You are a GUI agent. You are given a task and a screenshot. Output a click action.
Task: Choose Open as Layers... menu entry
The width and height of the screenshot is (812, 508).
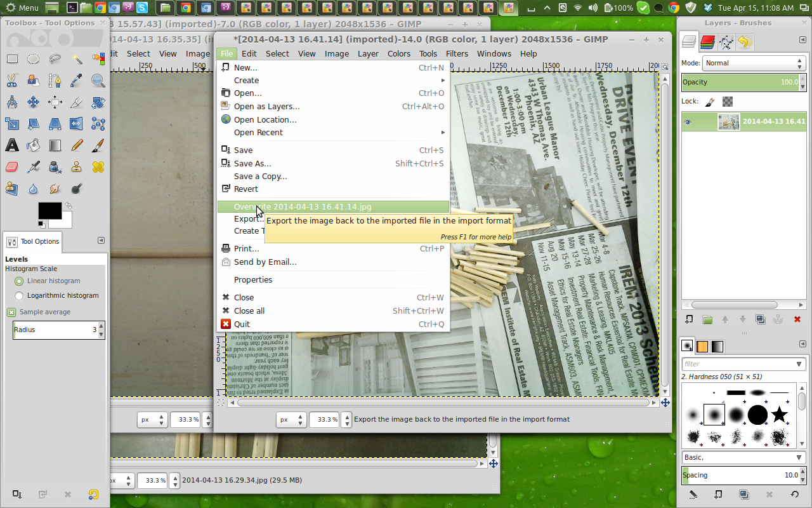[x=334, y=106]
